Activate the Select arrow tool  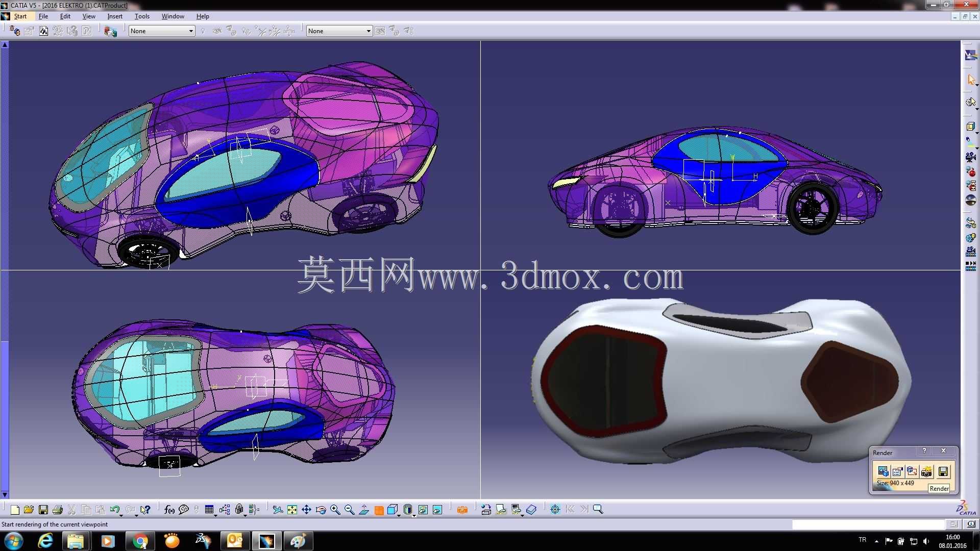pyautogui.click(x=970, y=80)
